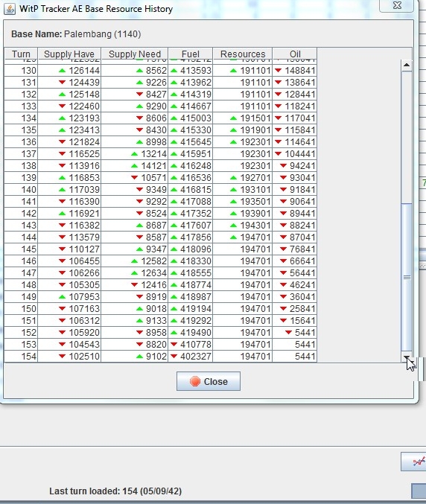
Task: Click the vertical scrollbar thumb
Action: [407, 277]
